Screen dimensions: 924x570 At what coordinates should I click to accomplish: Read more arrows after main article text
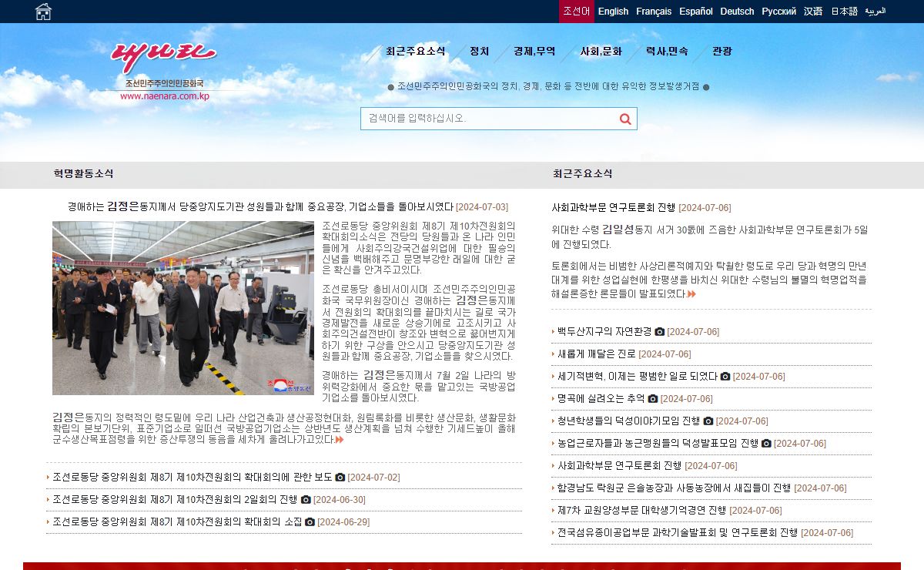pos(340,440)
